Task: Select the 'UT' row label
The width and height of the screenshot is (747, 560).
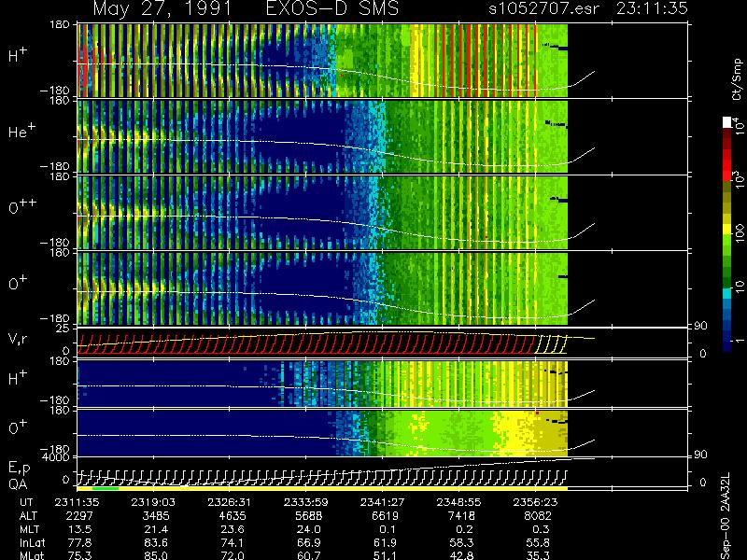Action: tap(27, 502)
